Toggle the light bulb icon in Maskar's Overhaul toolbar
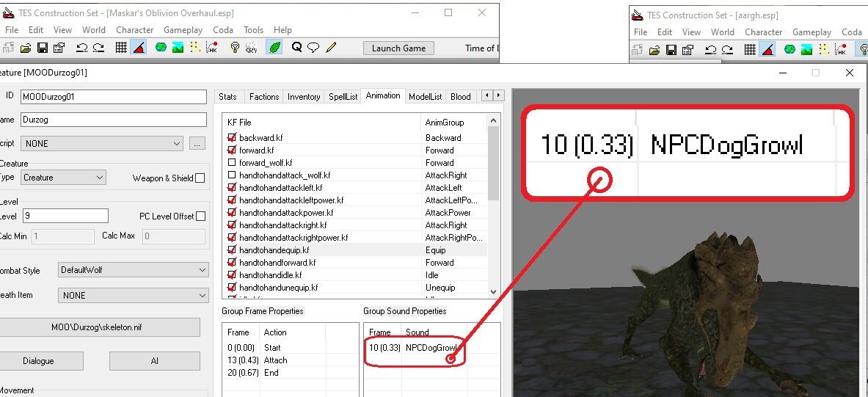Screen dimensions: 868x397 pos(235,48)
